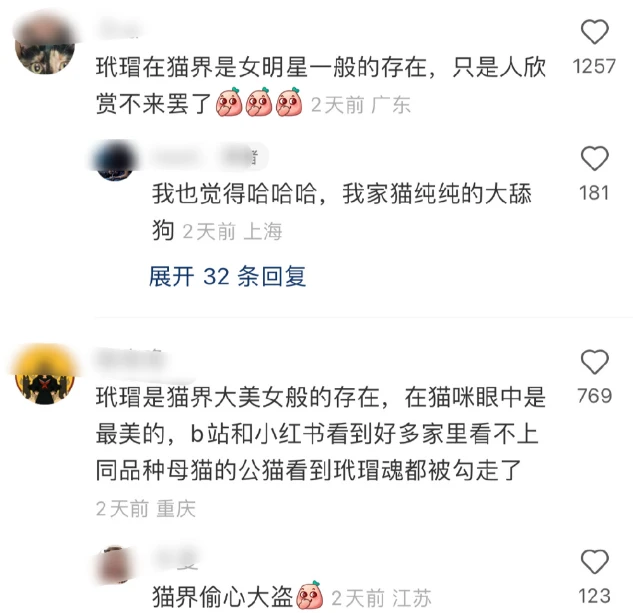Tap the reply text 猫界偷心大盗

pos(222,598)
